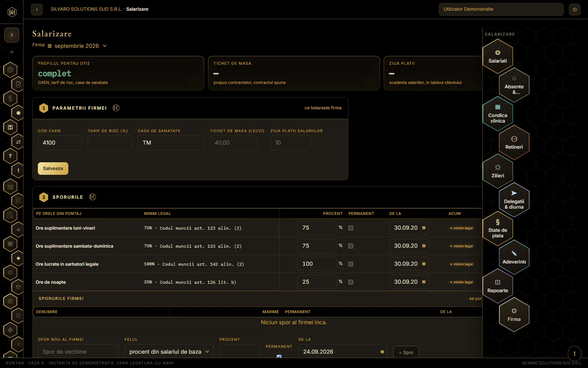Image resolution: width=588 pixels, height=368 pixels.
Task: Follow the 'ce hotaraste firma' link
Action: [323, 108]
